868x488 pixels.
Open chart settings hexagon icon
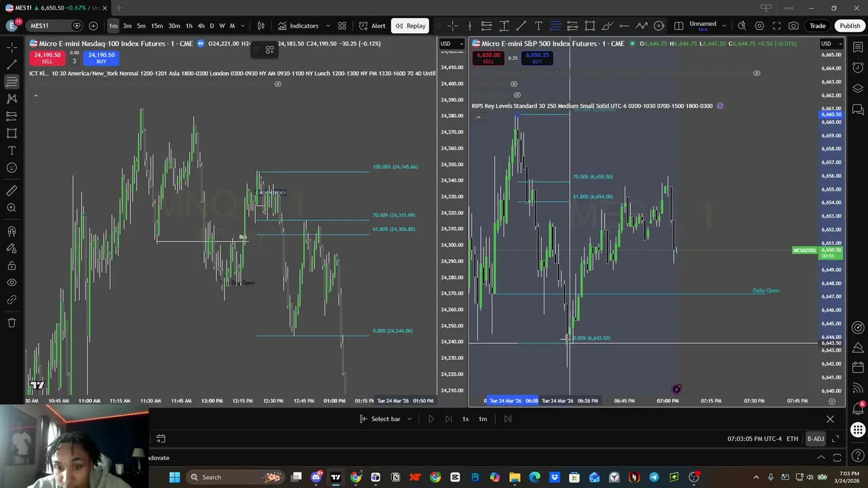pos(759,26)
